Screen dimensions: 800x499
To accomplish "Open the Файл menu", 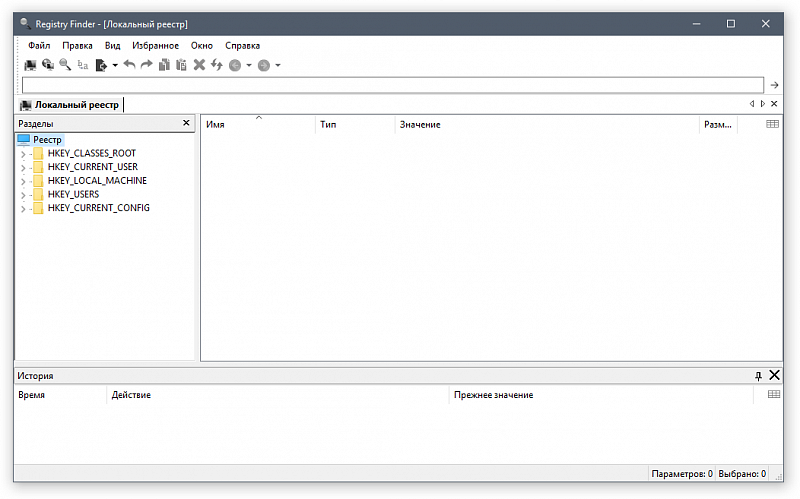I will pyautogui.click(x=39, y=45).
